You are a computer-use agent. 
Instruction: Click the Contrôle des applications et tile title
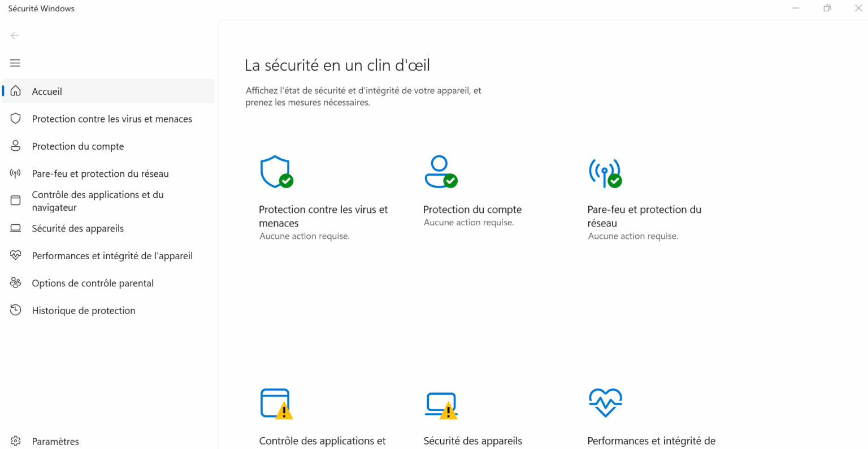point(322,441)
